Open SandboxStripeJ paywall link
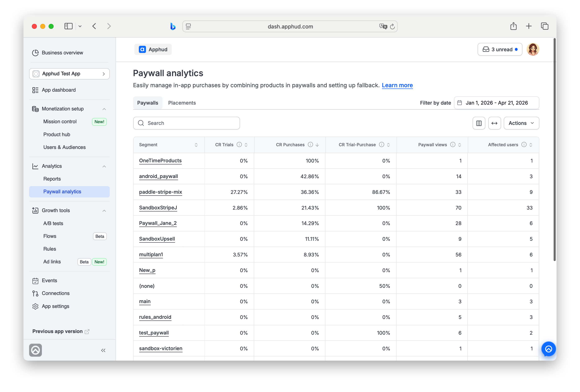This screenshot has height=392, width=580. pyautogui.click(x=158, y=208)
